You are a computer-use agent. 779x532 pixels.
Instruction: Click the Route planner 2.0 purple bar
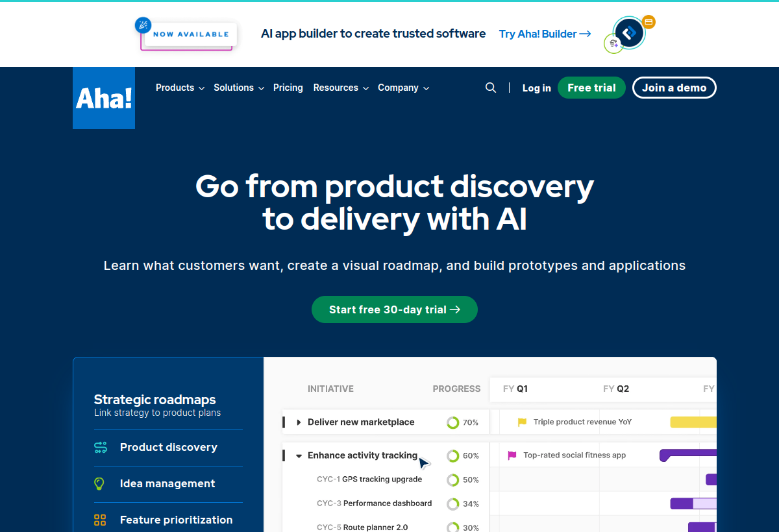point(702,527)
